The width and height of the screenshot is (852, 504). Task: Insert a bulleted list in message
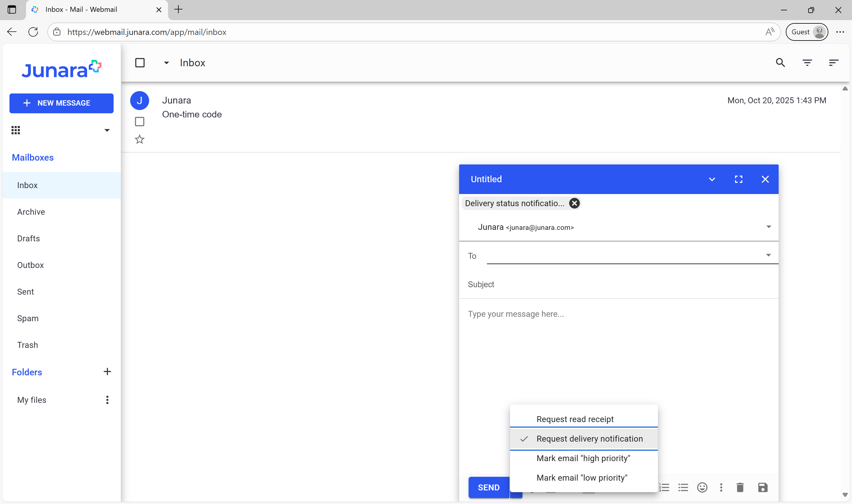tap(683, 487)
